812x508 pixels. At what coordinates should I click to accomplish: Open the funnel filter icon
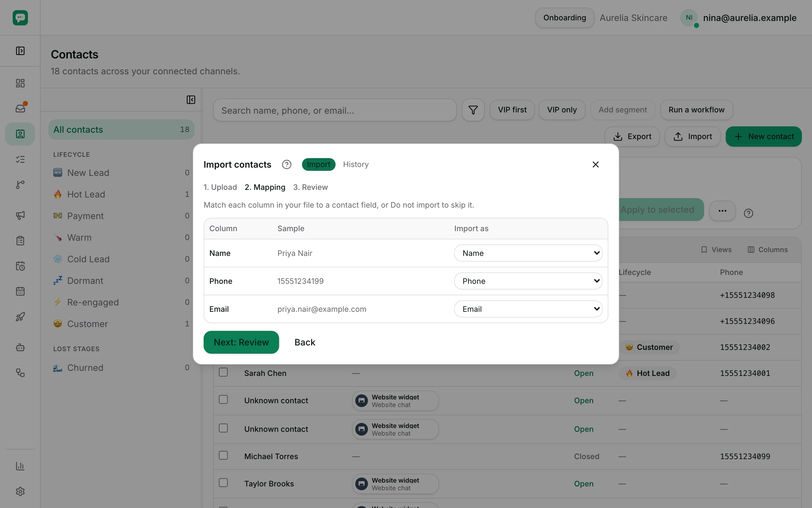pyautogui.click(x=473, y=110)
